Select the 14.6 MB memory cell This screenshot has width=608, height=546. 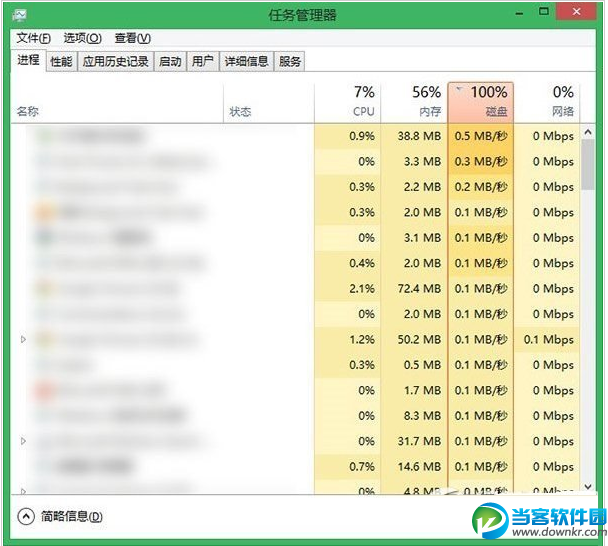click(x=414, y=467)
